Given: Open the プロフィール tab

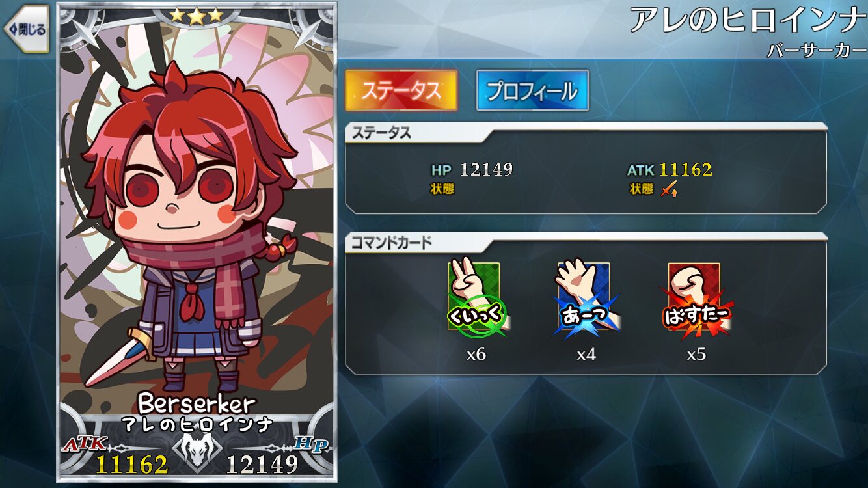Looking at the screenshot, I should click(x=532, y=90).
